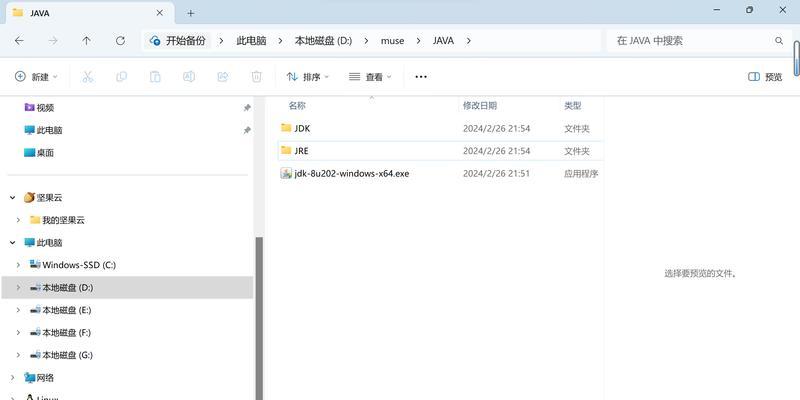Image resolution: width=800 pixels, height=400 pixels.
Task: Open the 新建 dropdown menu
Action: [x=36, y=77]
